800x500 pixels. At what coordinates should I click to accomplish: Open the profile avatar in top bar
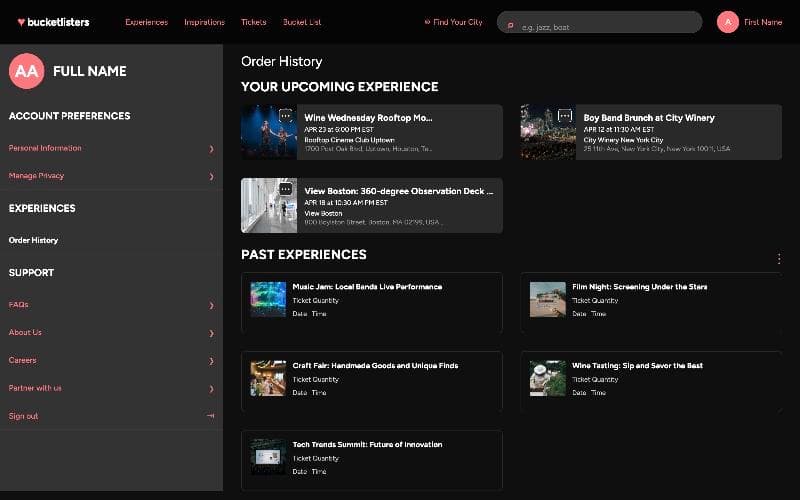pyautogui.click(x=728, y=22)
